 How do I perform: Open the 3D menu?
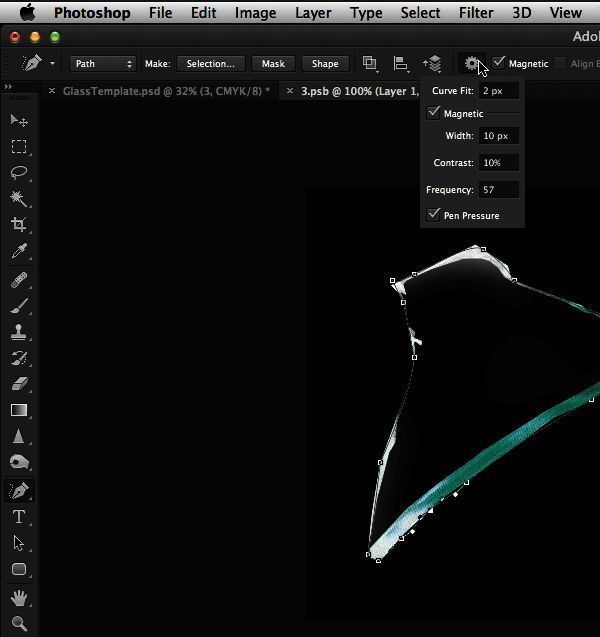point(522,13)
